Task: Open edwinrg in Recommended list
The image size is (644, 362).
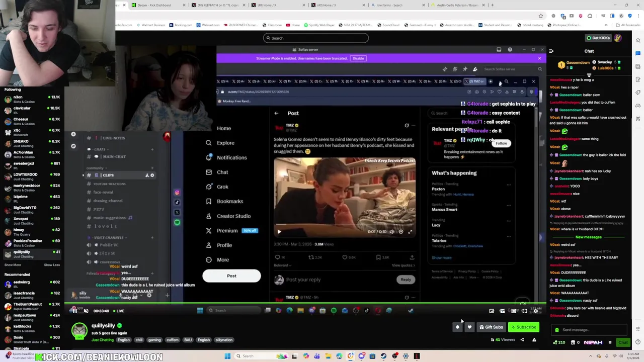Action: pyautogui.click(x=32, y=284)
